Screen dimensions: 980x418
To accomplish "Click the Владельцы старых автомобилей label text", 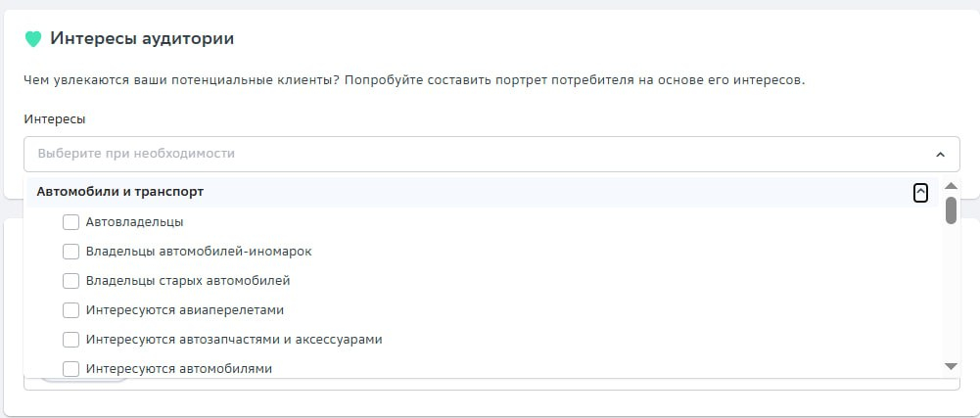I will tap(188, 281).
